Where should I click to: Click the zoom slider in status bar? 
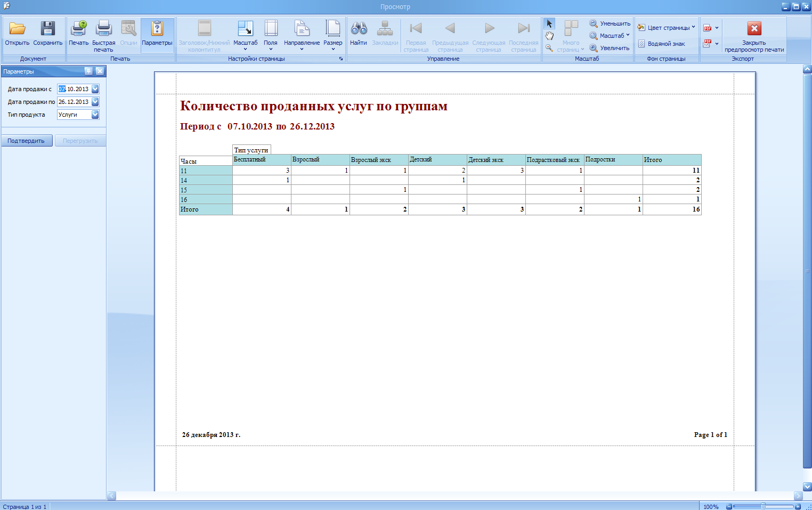[764, 506]
